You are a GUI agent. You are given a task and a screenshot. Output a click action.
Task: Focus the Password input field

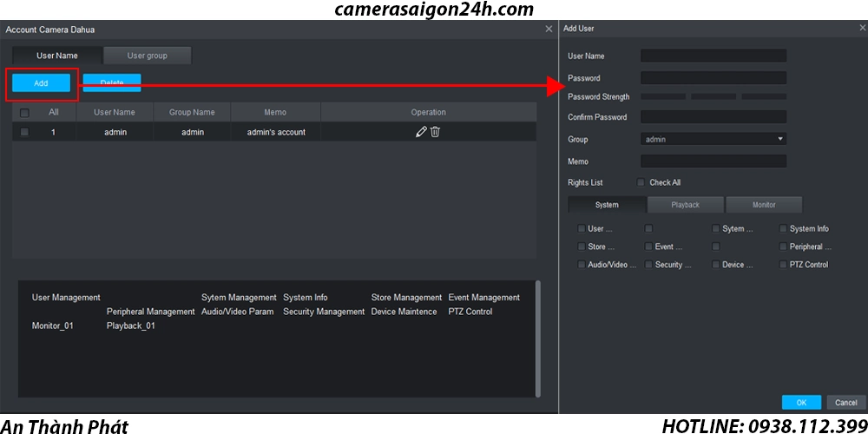(x=713, y=78)
